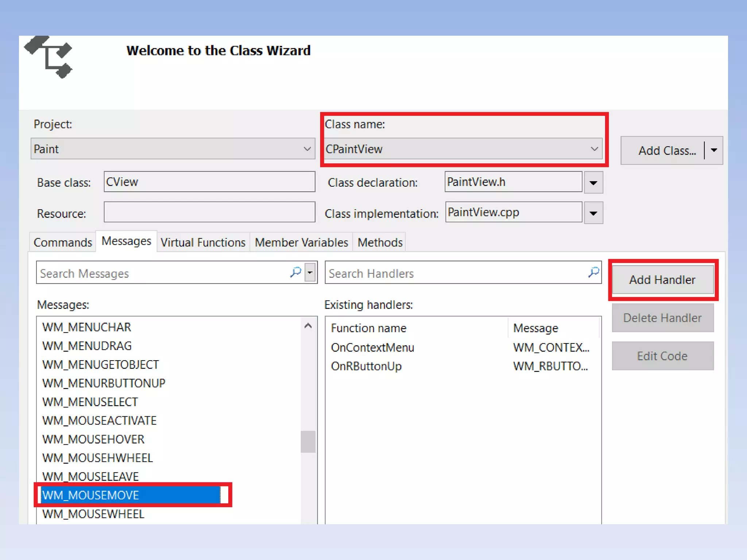Screen dimensions: 747x560
Task: Open the Search Messages filter dropdown arrow
Action: pyautogui.click(x=310, y=272)
